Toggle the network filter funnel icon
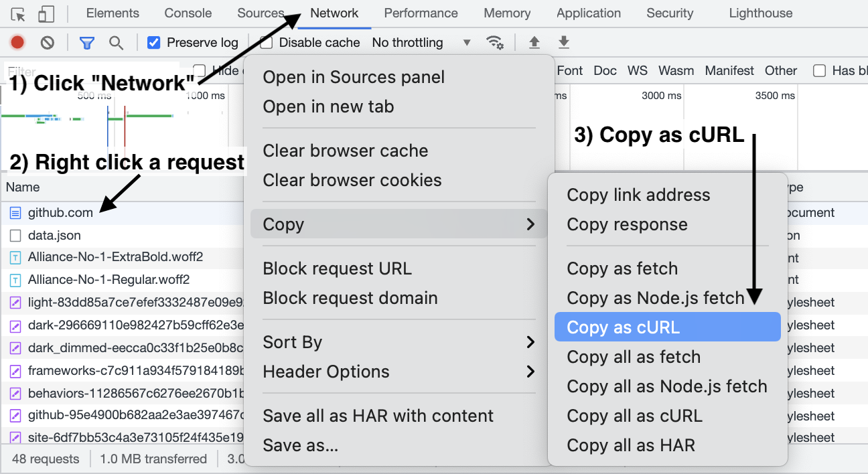 [x=87, y=43]
